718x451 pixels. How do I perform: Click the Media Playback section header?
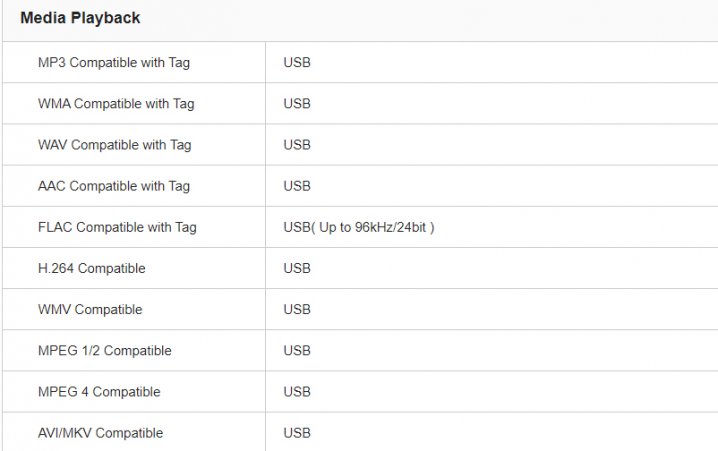coord(80,18)
